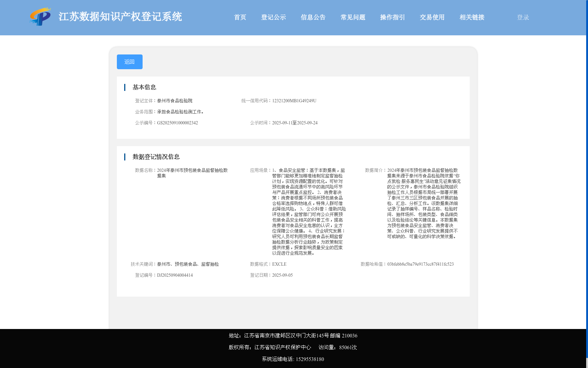Select keywords 泰州市、预包装食品、监督抽检

pos(188,264)
